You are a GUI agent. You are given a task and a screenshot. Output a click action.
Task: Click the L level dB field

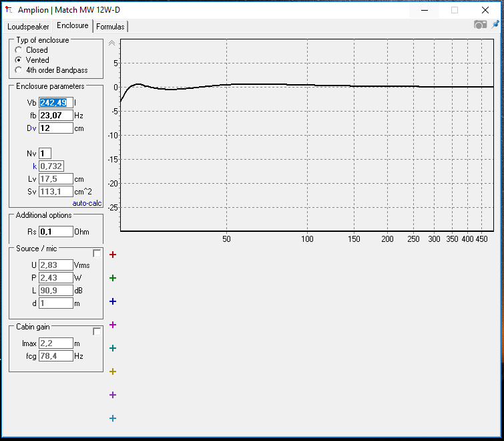(x=56, y=291)
